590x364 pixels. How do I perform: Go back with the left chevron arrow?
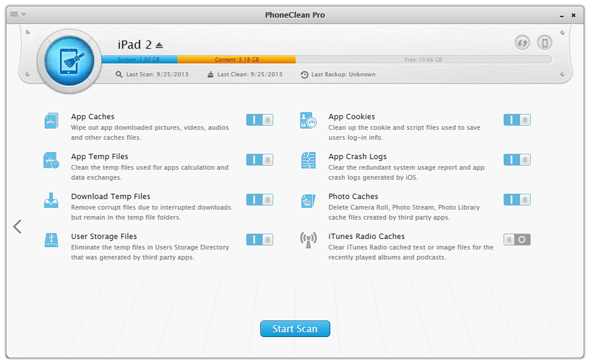tap(17, 227)
